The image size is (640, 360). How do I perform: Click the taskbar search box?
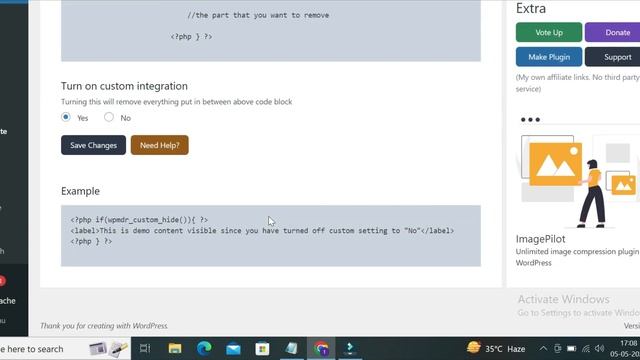pos(65,349)
